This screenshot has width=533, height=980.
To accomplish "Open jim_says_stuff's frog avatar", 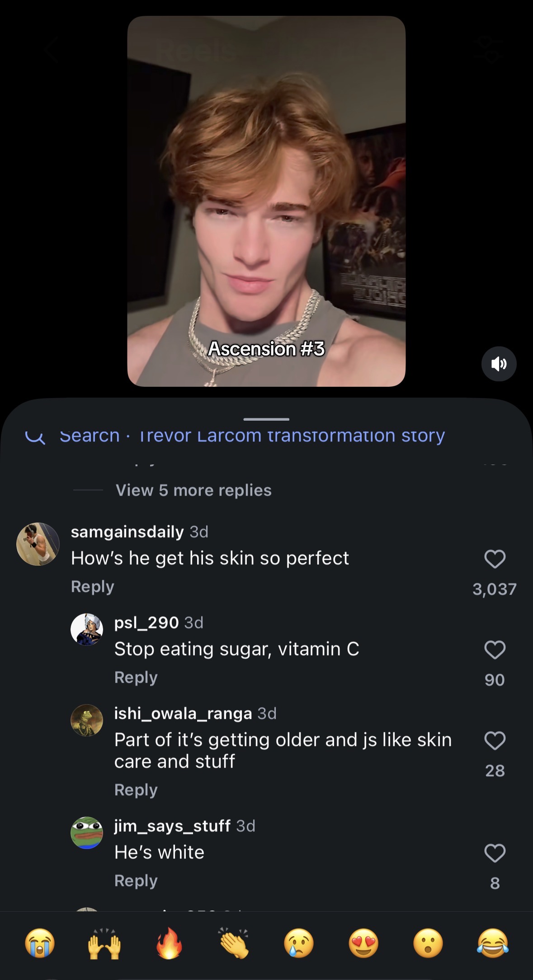I will (87, 833).
